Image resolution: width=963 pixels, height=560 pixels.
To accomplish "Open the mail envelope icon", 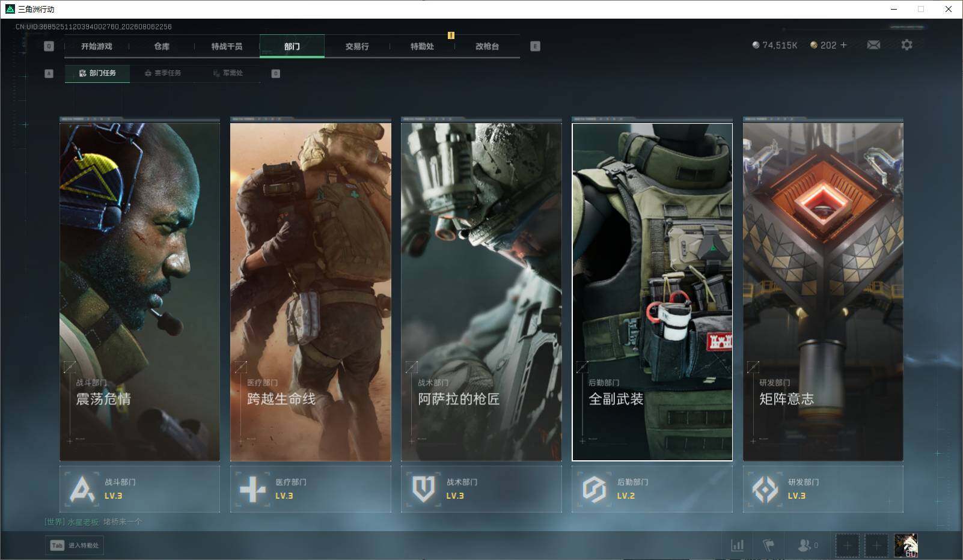I will coord(873,45).
